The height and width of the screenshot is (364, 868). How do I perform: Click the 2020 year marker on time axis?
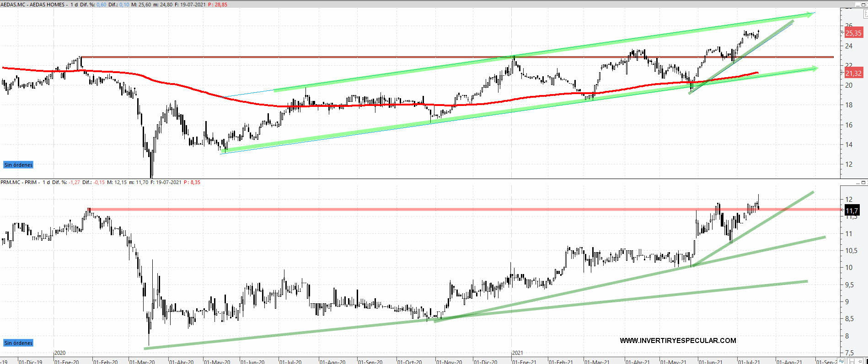pos(60,353)
